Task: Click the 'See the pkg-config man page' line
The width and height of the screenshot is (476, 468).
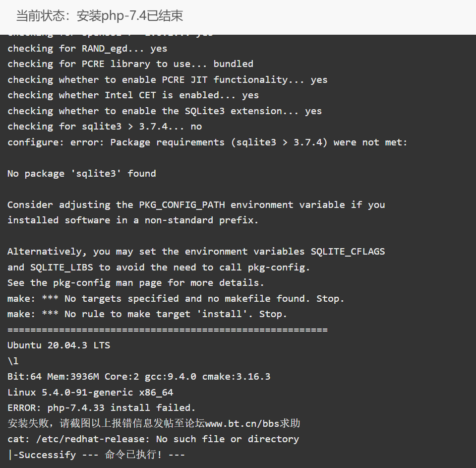Action: [x=136, y=283]
